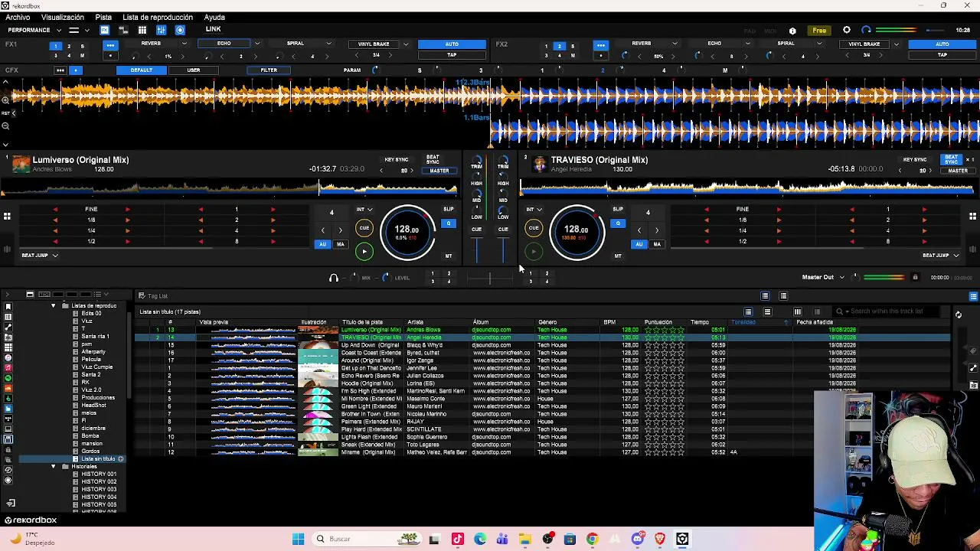Viewport: 980px width, 551px height.
Task: Select the USER tab in CFX
Action: point(194,70)
